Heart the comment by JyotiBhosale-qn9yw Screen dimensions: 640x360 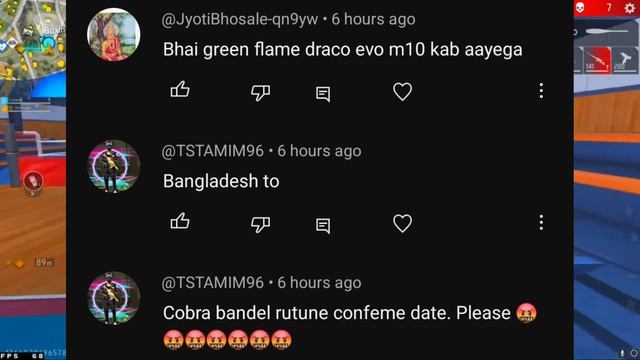pyautogui.click(x=402, y=91)
